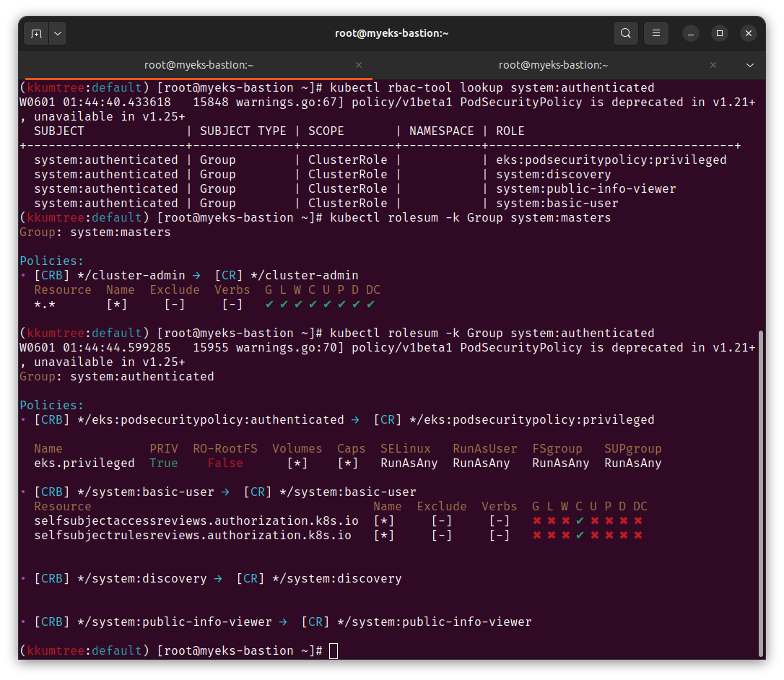Switch to the second root@myeks-bastion tab
The image size is (784, 680).
pos(553,65)
